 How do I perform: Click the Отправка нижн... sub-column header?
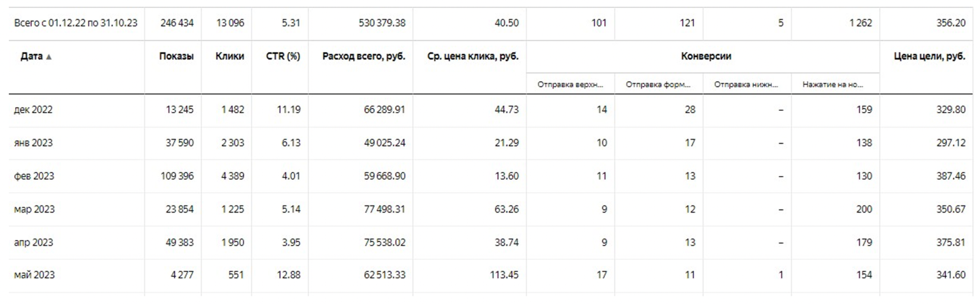tap(746, 85)
